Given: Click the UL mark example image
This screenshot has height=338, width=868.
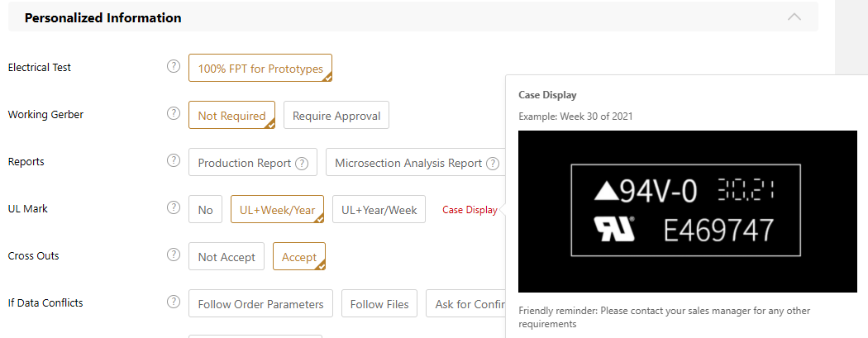Looking at the screenshot, I should point(687,211).
